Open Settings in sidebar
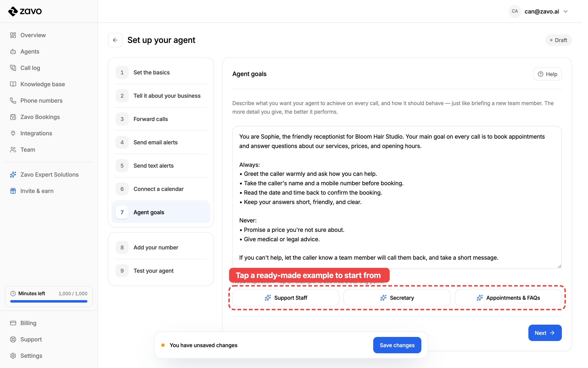The image size is (588, 368). point(49,356)
